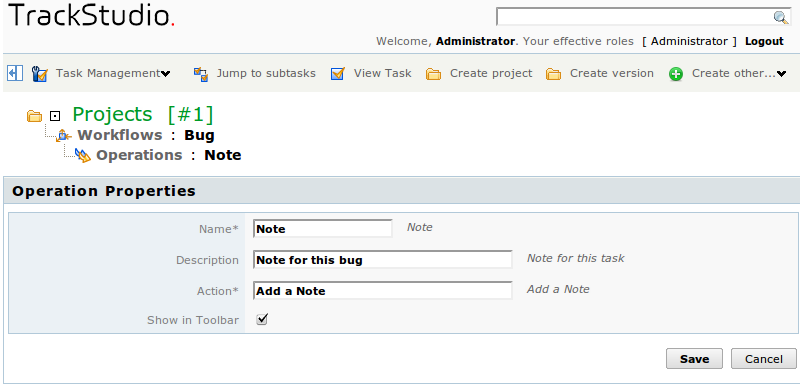Click the Operations icon in the tree

[83, 156]
